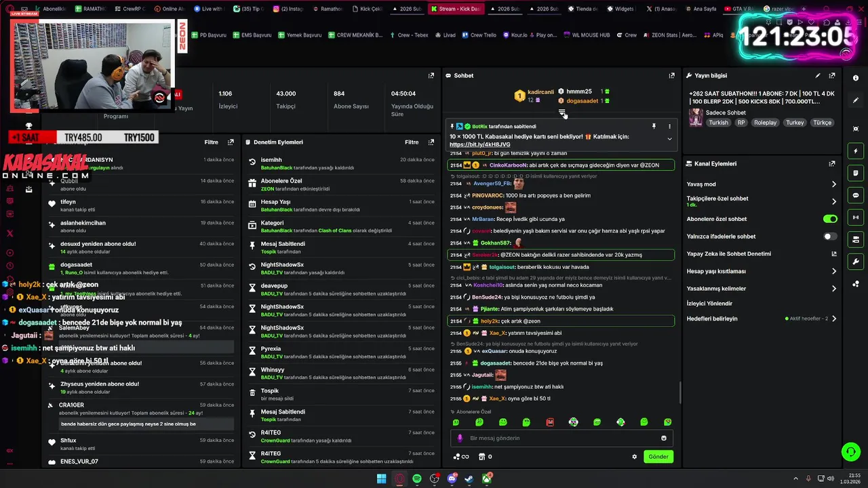
Task: Open the Yavaş mod settings
Action: coord(762,184)
